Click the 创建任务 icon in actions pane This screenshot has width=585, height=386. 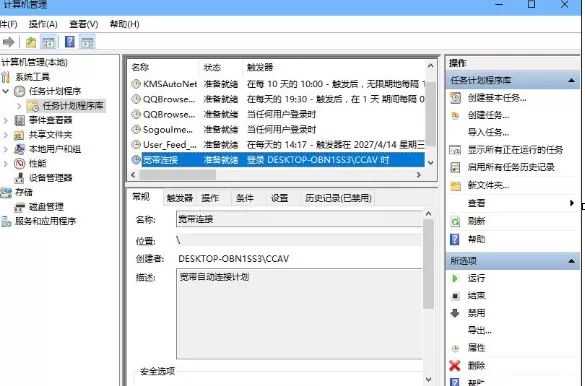pyautogui.click(x=455, y=115)
